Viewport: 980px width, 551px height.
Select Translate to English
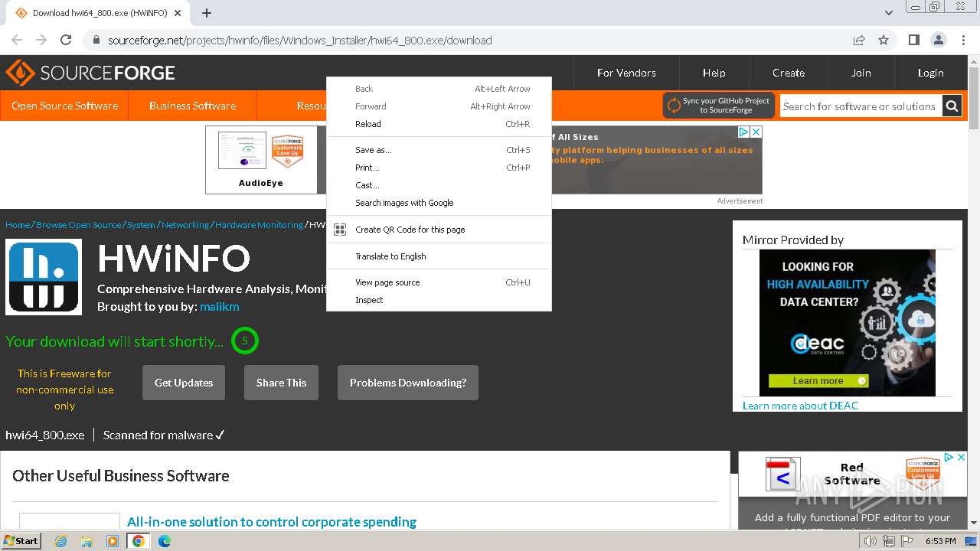pos(439,256)
